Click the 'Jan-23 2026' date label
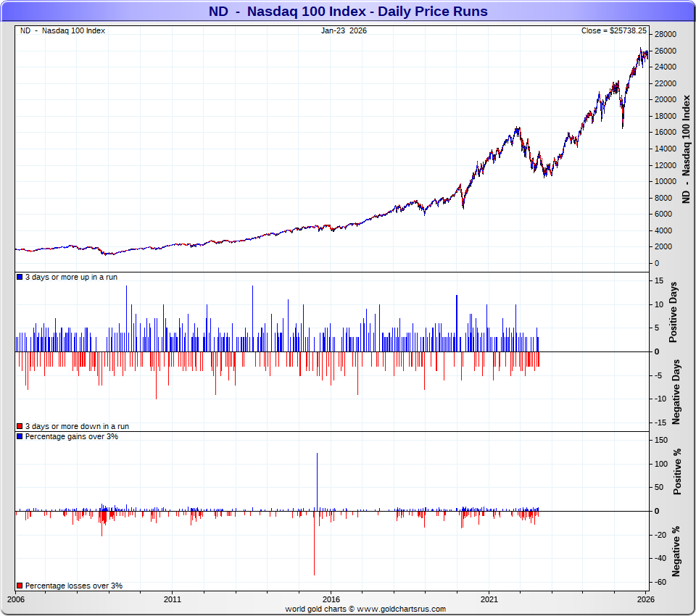696x616 pixels. point(344,30)
